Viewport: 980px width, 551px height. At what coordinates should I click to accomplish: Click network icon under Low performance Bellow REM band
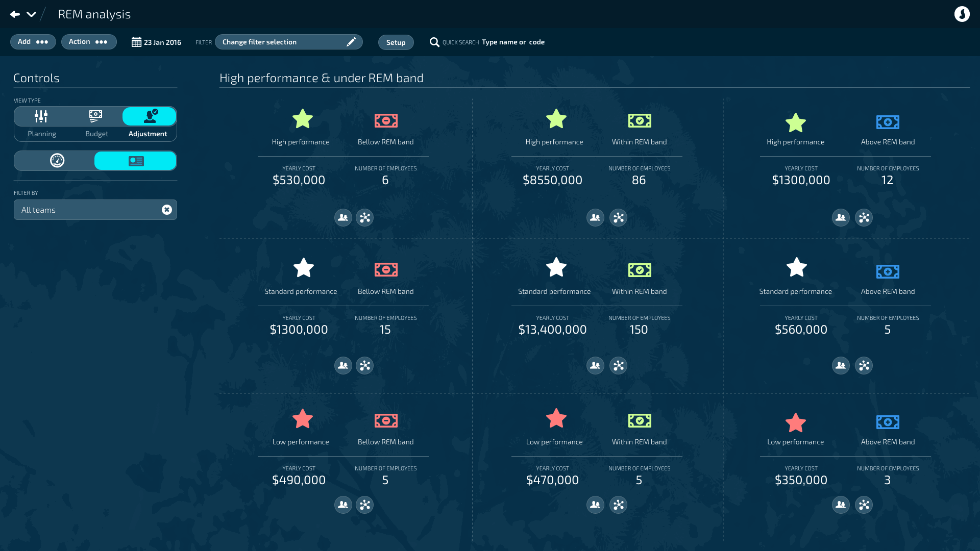coord(364,505)
